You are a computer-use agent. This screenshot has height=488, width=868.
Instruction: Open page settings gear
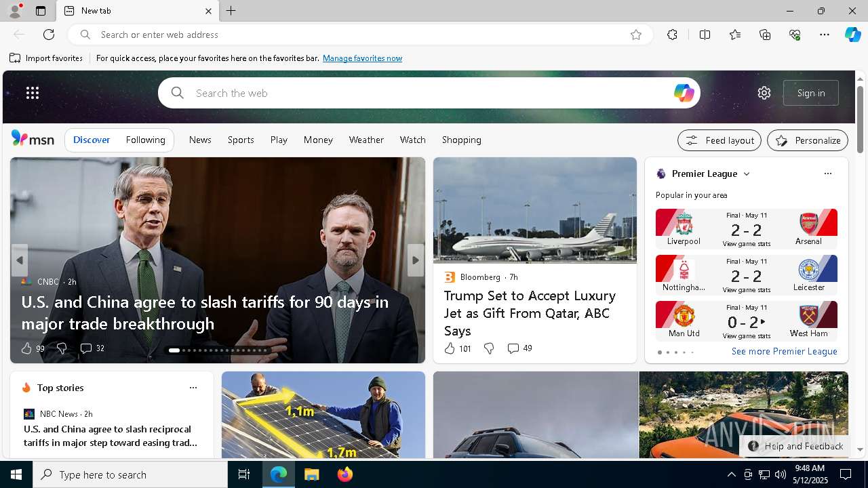tap(764, 93)
